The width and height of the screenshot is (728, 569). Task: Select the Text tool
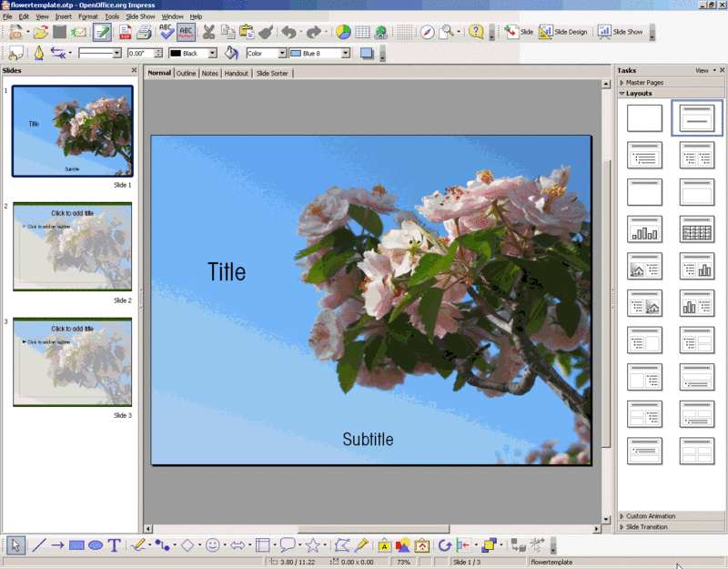click(115, 544)
